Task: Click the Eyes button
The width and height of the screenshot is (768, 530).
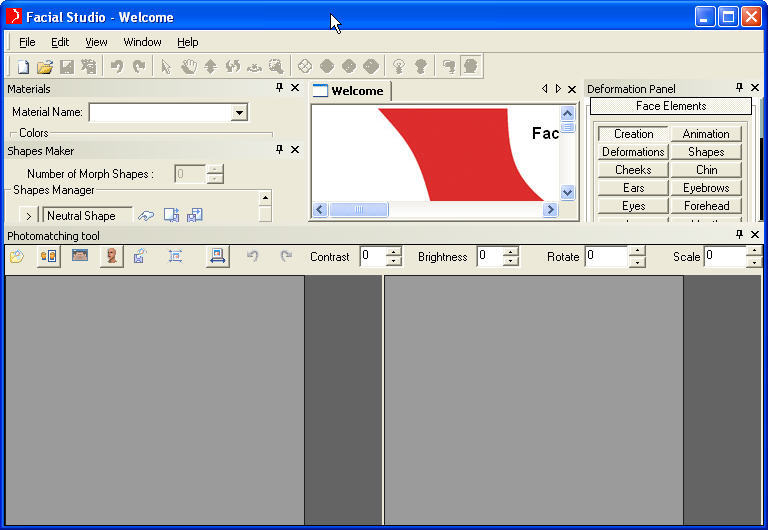Action: tap(633, 206)
